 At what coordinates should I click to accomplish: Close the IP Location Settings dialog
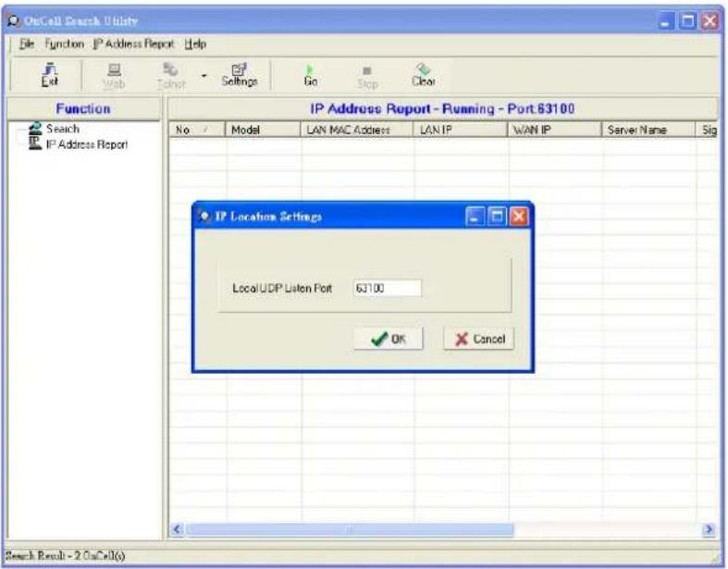click(519, 216)
